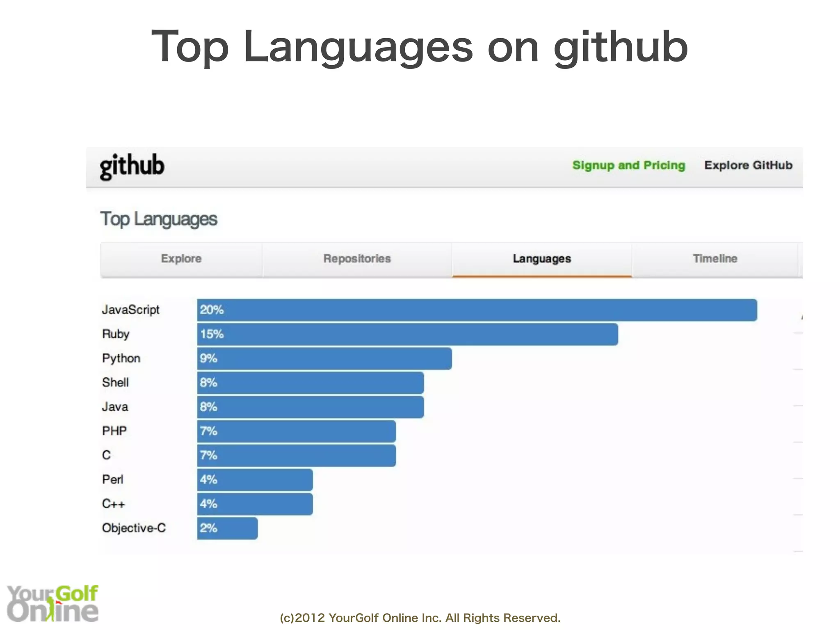Click the Java language label

[115, 407]
